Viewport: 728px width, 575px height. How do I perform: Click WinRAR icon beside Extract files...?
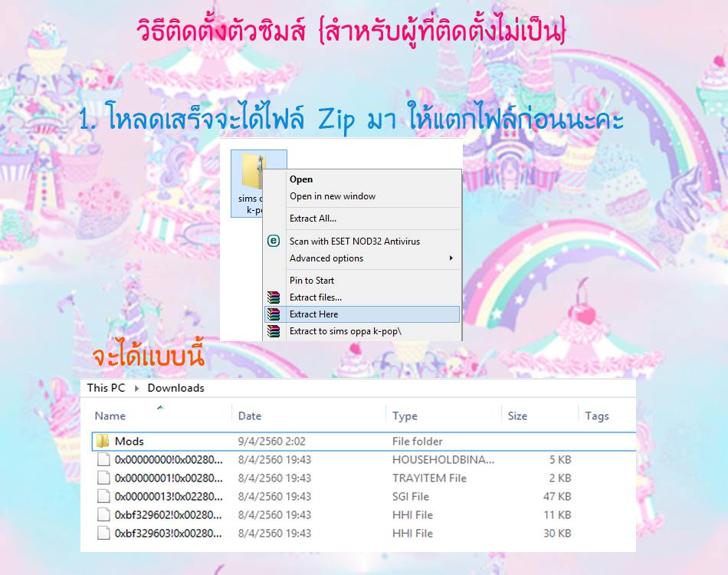[274, 297]
